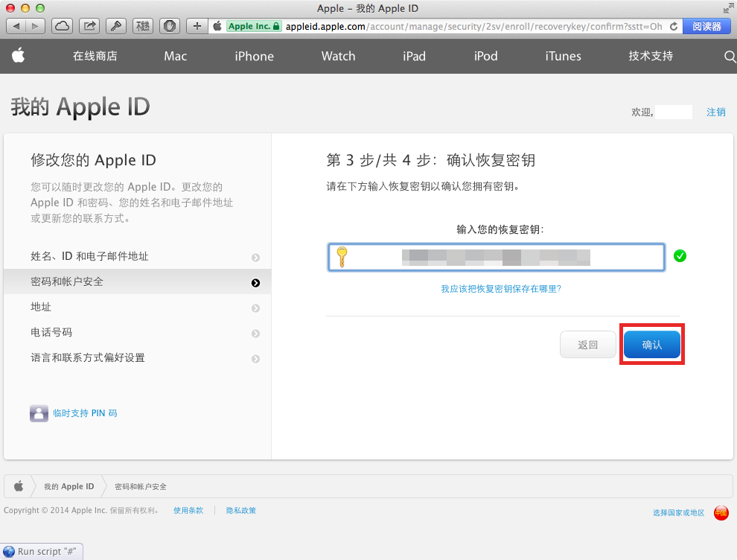Open iCloud Tabs cloud icon
737x560 pixels.
62,26
